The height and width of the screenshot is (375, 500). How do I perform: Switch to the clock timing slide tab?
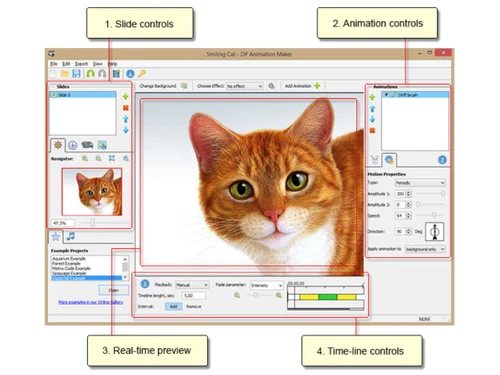pyautogui.click(x=72, y=145)
